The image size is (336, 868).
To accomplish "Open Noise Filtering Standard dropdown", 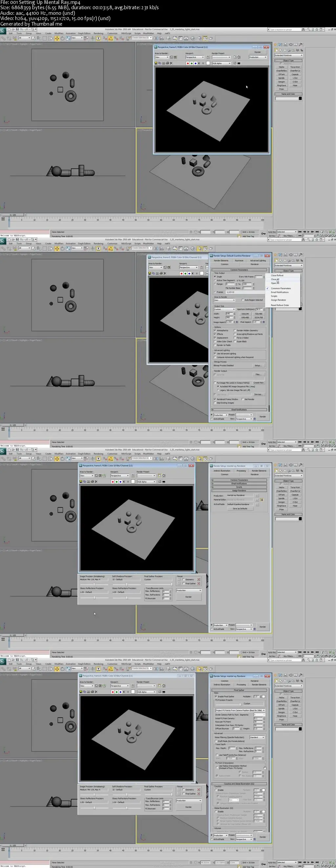I will tap(257, 737).
